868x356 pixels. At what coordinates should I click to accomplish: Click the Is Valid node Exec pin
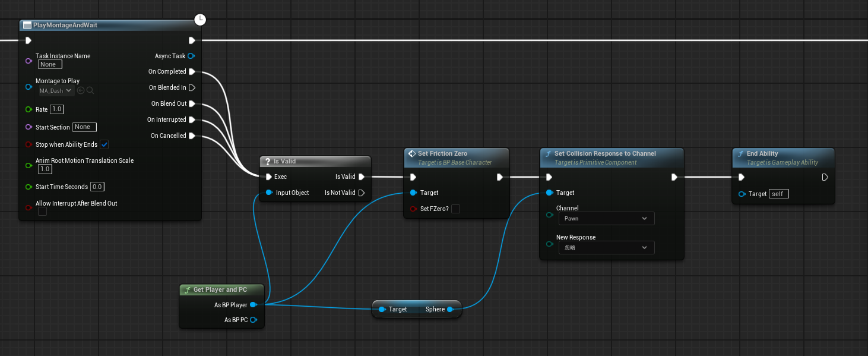click(x=269, y=177)
